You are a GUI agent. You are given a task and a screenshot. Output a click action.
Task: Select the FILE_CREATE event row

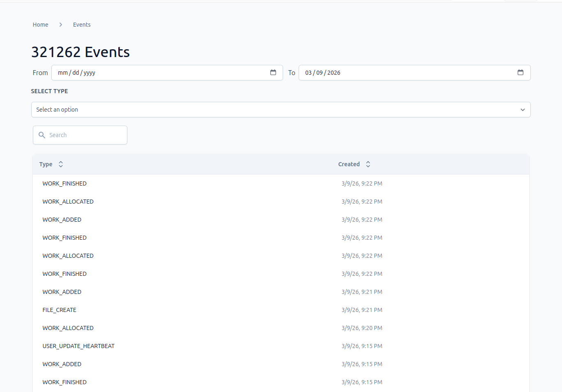[x=281, y=310]
